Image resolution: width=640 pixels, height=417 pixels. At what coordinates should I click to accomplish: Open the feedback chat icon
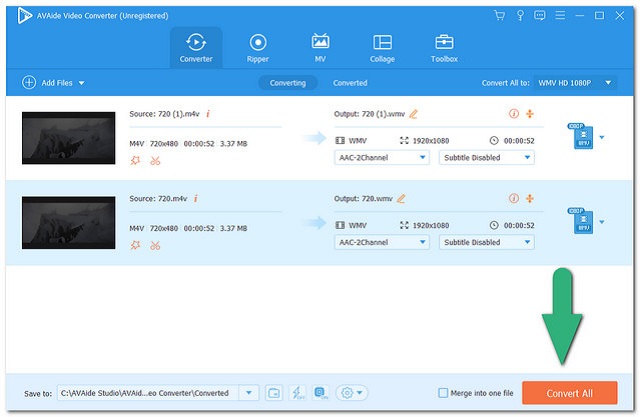(540, 16)
